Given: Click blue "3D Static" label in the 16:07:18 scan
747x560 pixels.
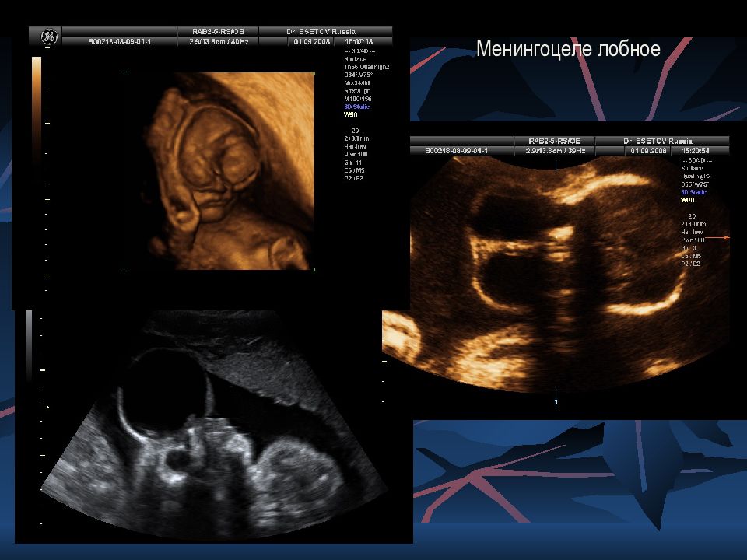Looking at the screenshot, I should point(357,107).
